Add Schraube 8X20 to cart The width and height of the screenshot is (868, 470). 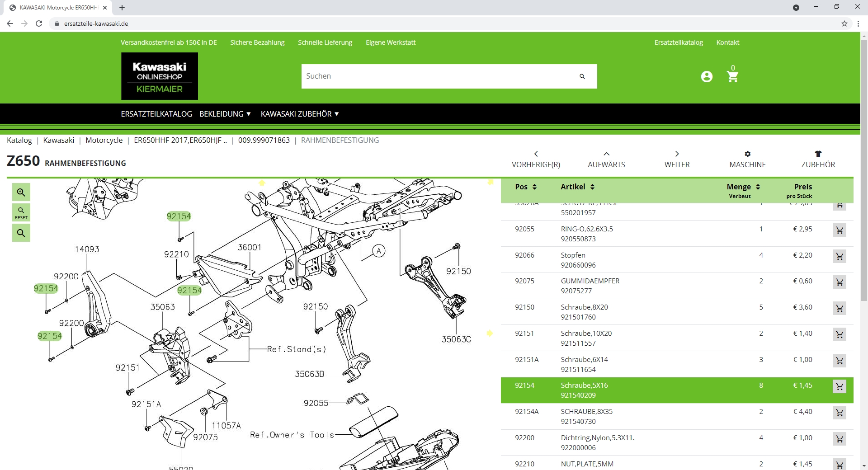(x=840, y=309)
